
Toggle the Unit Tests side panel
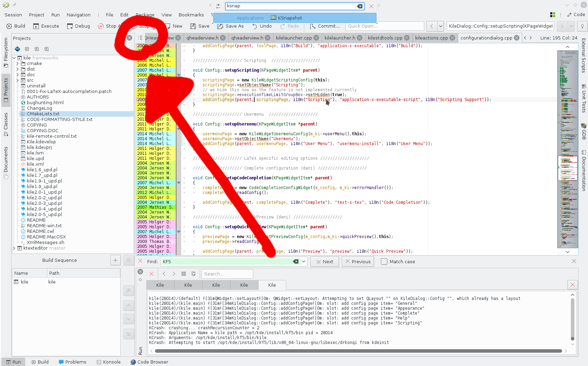(x=583, y=98)
